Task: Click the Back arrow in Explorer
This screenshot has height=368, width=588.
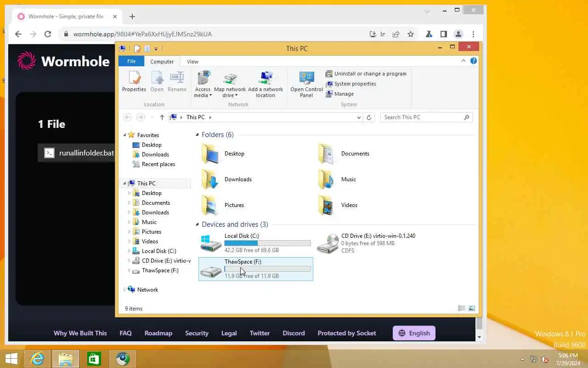Action: pos(128,117)
